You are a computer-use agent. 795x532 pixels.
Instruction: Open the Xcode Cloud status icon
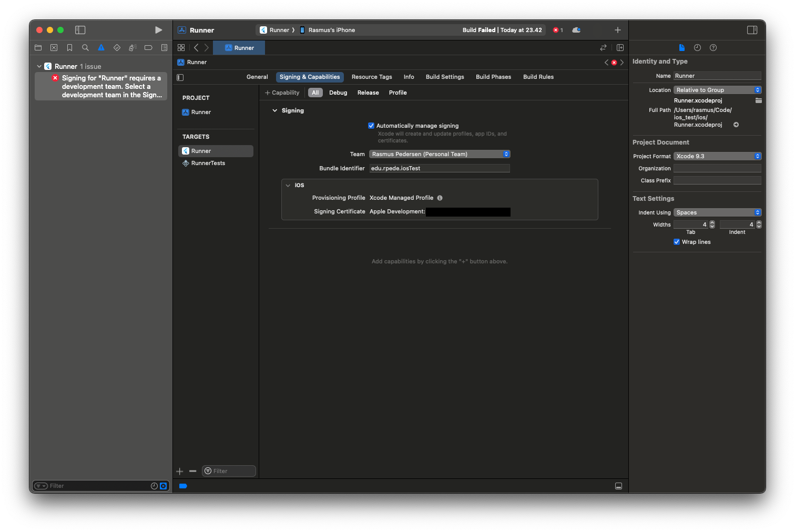pyautogui.click(x=576, y=30)
